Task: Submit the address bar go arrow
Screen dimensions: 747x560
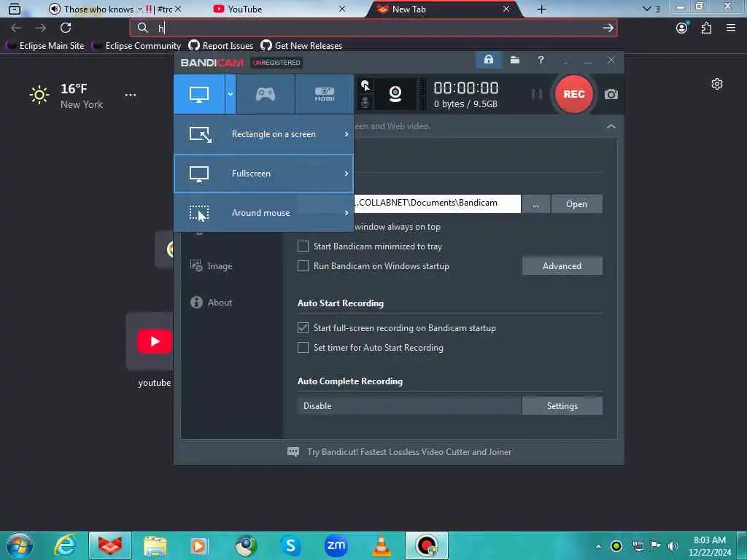Action: pos(608,28)
